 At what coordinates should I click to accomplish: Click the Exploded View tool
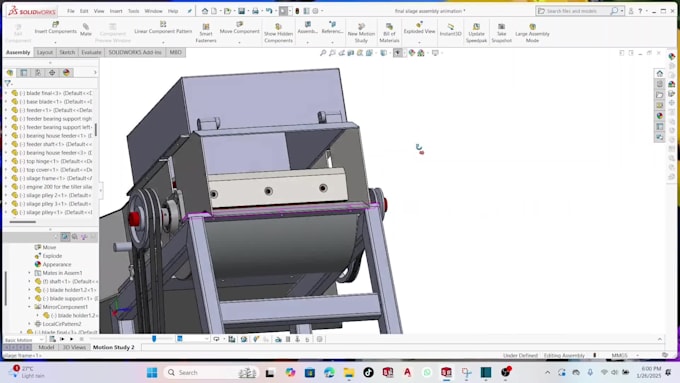tap(419, 28)
